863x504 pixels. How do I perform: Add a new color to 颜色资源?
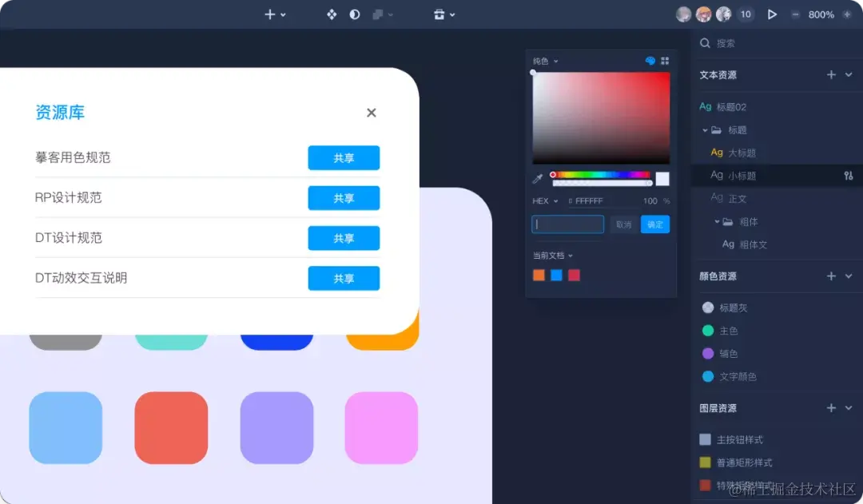tap(831, 276)
